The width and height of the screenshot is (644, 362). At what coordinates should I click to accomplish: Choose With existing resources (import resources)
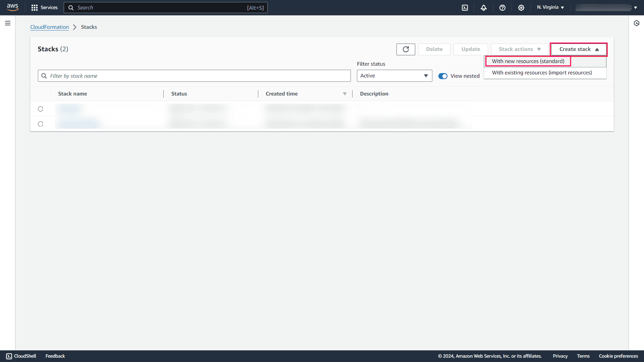pos(542,72)
